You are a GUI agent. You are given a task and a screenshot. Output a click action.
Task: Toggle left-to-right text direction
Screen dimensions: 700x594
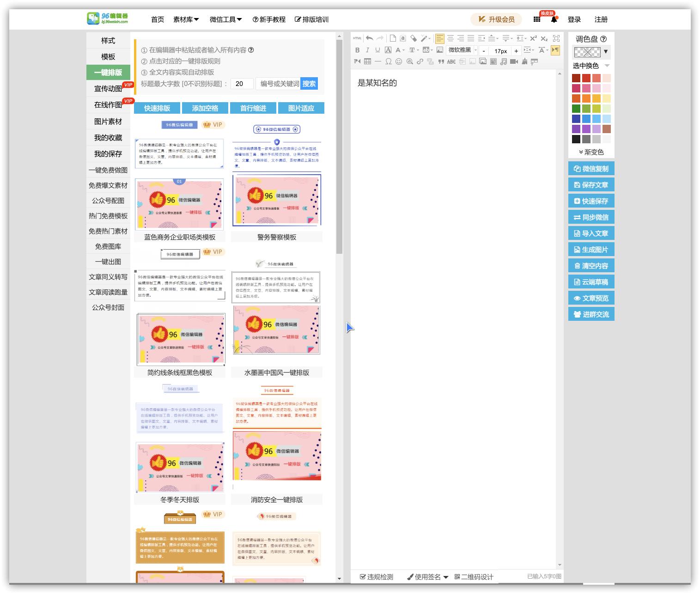555,50
